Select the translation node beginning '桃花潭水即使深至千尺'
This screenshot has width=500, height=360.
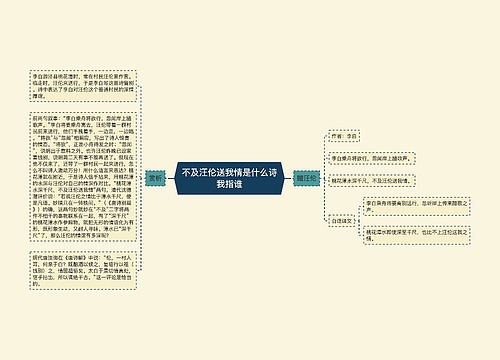[417, 235]
